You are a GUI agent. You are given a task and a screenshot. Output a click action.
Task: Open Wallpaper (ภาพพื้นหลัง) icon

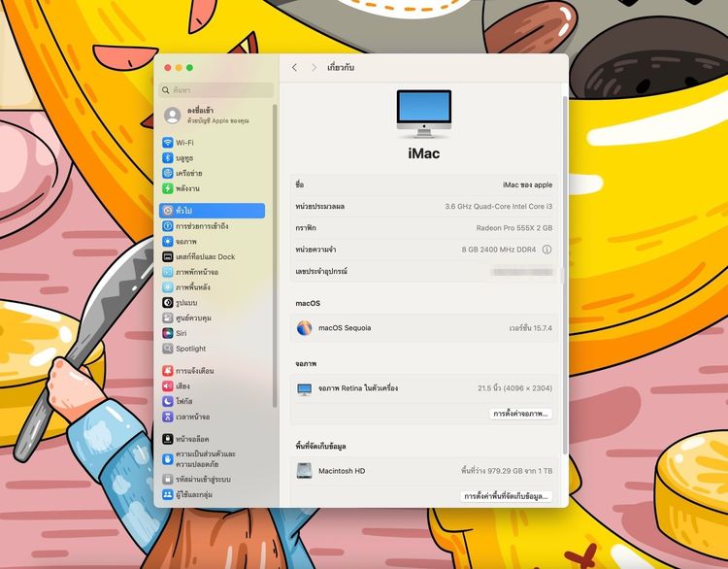pyautogui.click(x=168, y=287)
